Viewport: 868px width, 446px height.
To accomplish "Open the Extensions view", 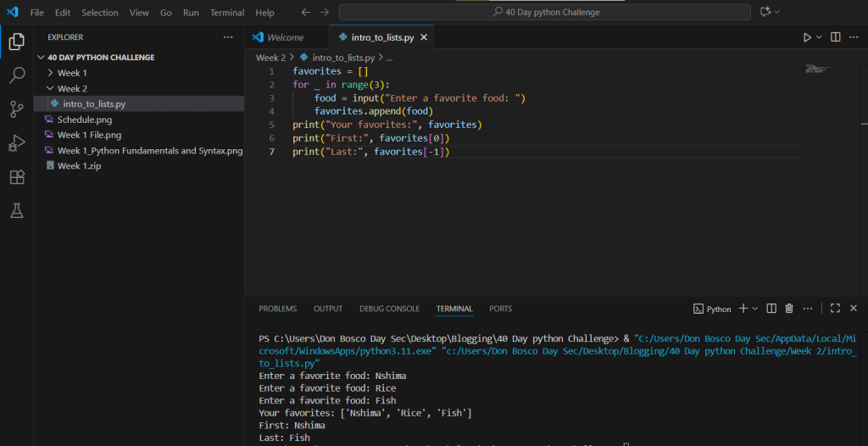I will [16, 176].
